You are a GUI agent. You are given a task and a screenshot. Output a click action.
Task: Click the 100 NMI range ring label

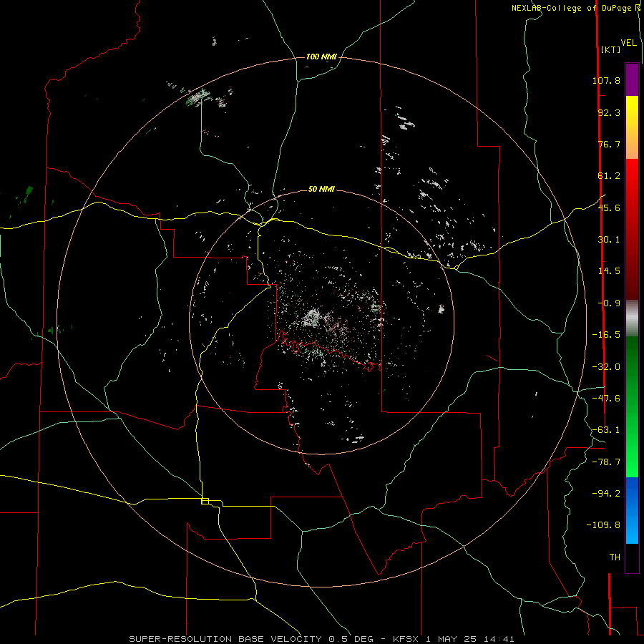[321, 57]
